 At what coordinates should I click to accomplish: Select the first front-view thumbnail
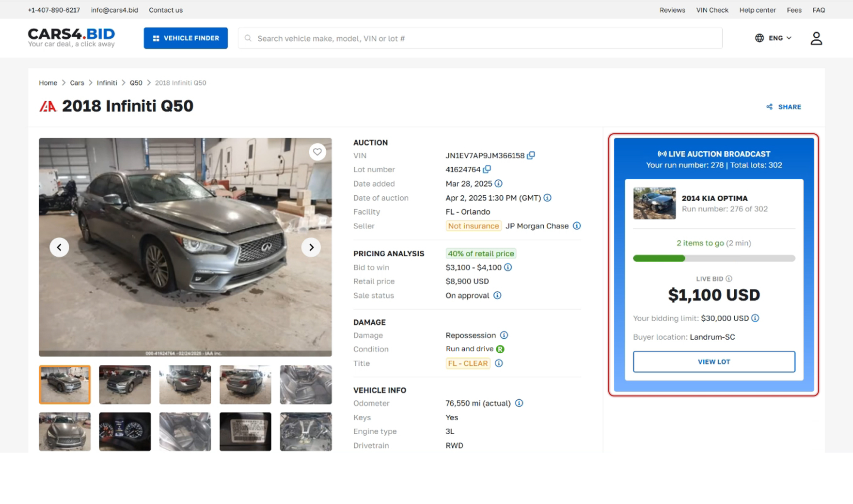point(64,385)
